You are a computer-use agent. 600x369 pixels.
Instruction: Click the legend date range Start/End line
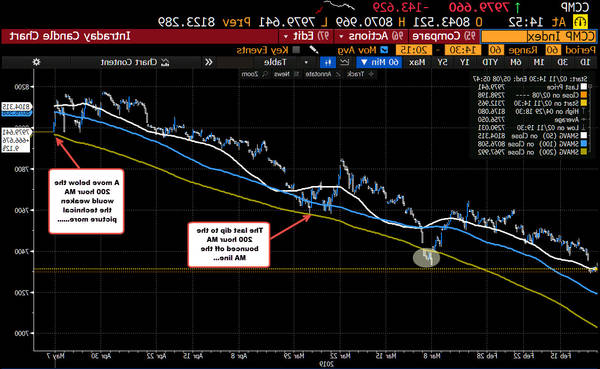[530, 79]
